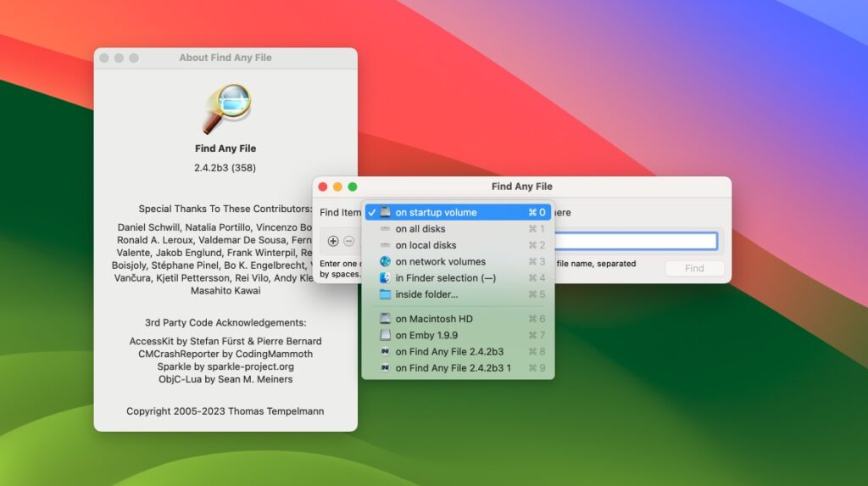Click 'Special Thanks To These Contributors:' heading
Image resolution: width=868 pixels, height=486 pixels.
(225, 209)
